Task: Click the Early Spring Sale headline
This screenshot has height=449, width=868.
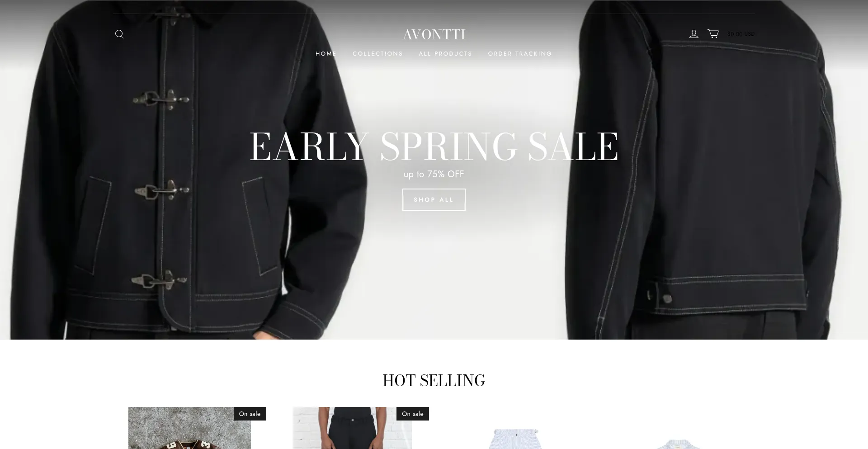Action: (x=434, y=146)
